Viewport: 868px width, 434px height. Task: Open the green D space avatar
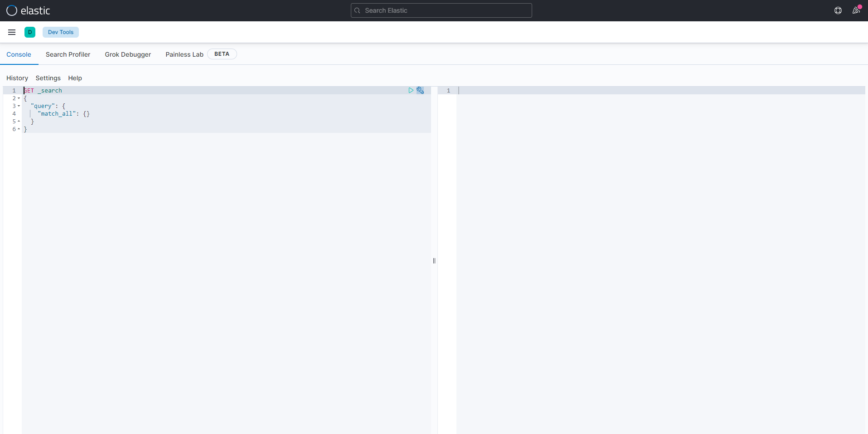point(30,32)
